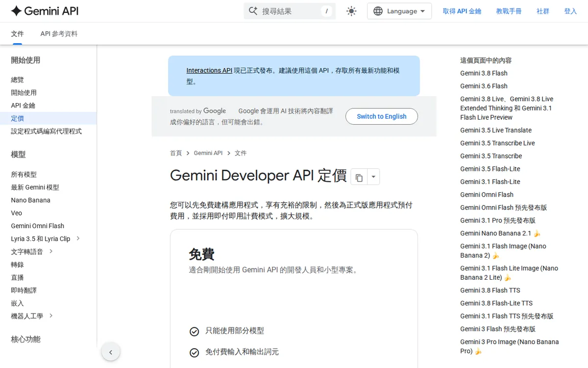The height and width of the screenshot is (368, 588).
Task: Open Nano Banana sidebar item
Action: 31,200
